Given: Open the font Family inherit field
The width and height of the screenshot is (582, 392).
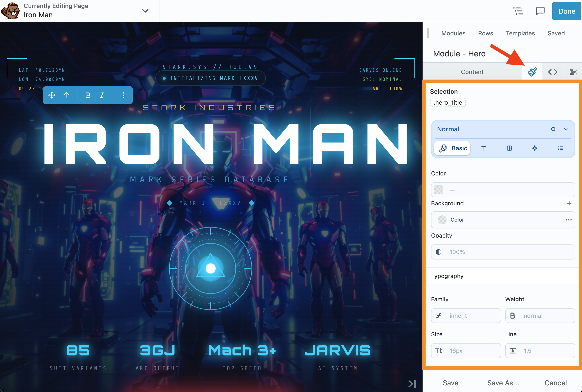Looking at the screenshot, I should (466, 316).
